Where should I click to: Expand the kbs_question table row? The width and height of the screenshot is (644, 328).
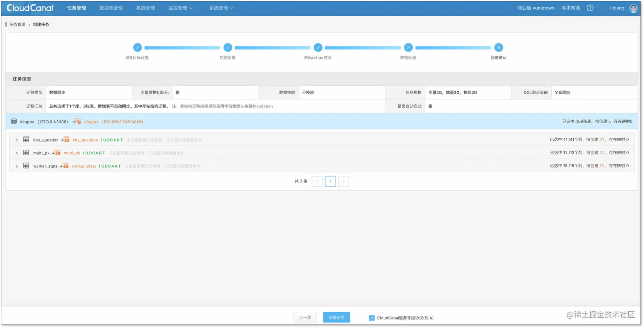[17, 140]
